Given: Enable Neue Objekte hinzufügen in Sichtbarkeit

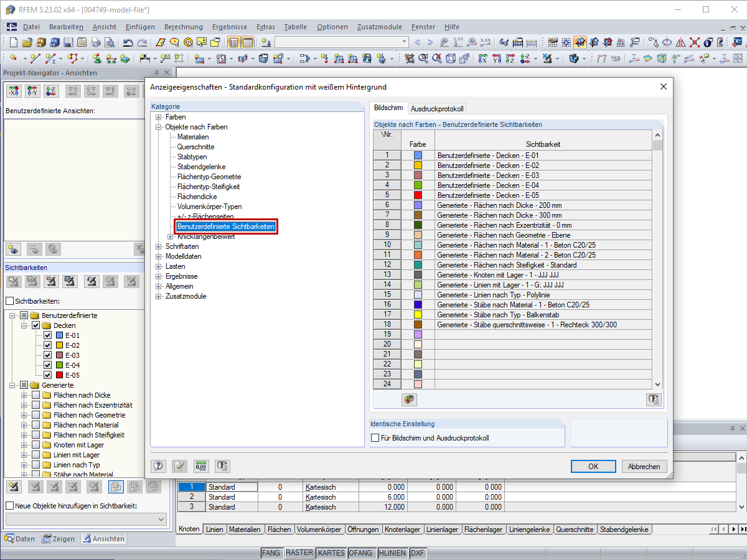Looking at the screenshot, I should click(x=9, y=506).
